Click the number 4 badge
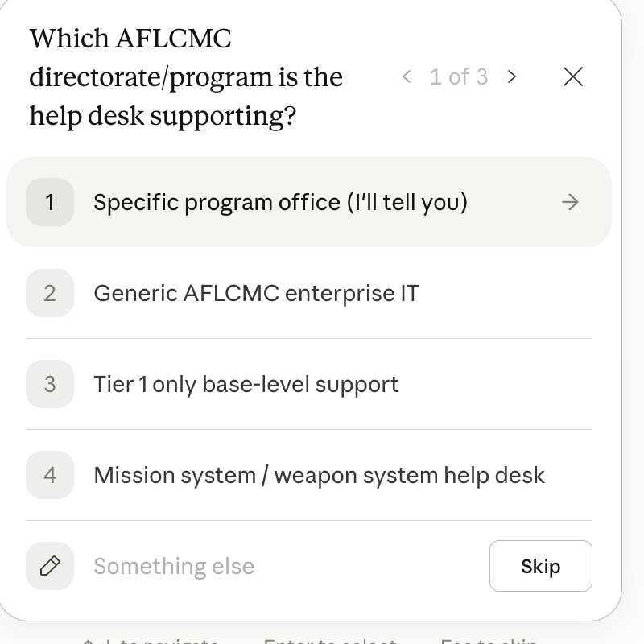 [x=50, y=475]
